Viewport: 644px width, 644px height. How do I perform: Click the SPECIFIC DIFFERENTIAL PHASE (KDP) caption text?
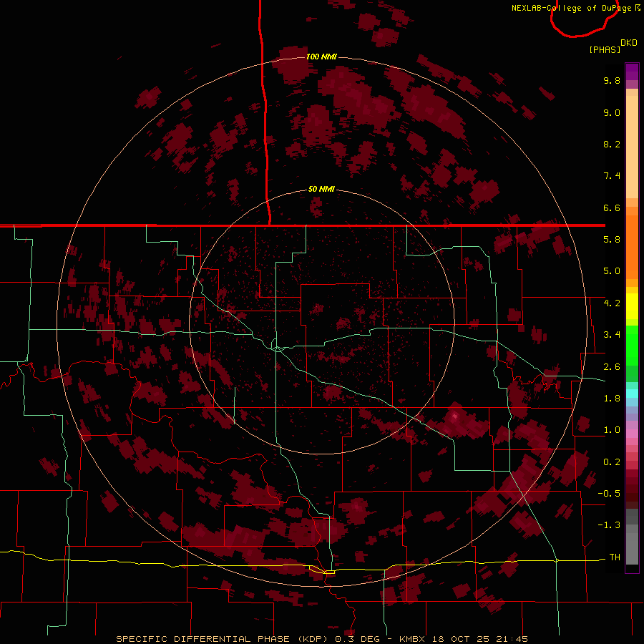coord(223,639)
